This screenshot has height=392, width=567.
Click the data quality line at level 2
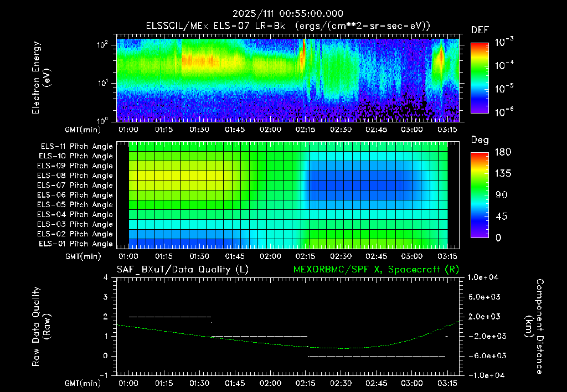170,317
